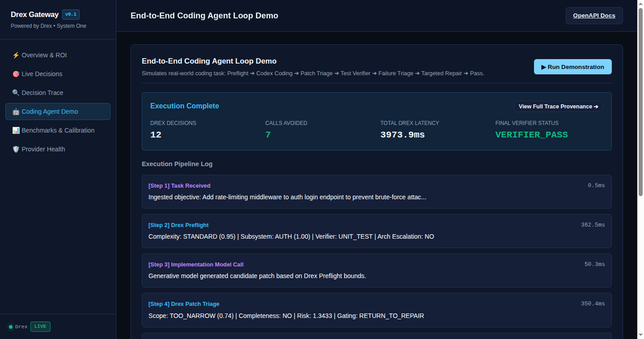This screenshot has height=339, width=644.
Task: Click the page vertical scrollbar
Action: pos(640,101)
